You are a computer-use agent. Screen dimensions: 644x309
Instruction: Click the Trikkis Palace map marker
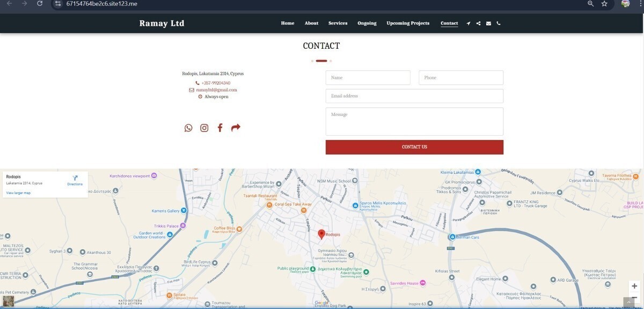(184, 226)
